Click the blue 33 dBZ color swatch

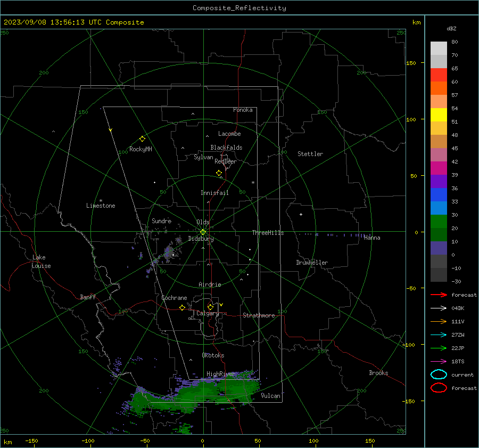click(x=439, y=194)
